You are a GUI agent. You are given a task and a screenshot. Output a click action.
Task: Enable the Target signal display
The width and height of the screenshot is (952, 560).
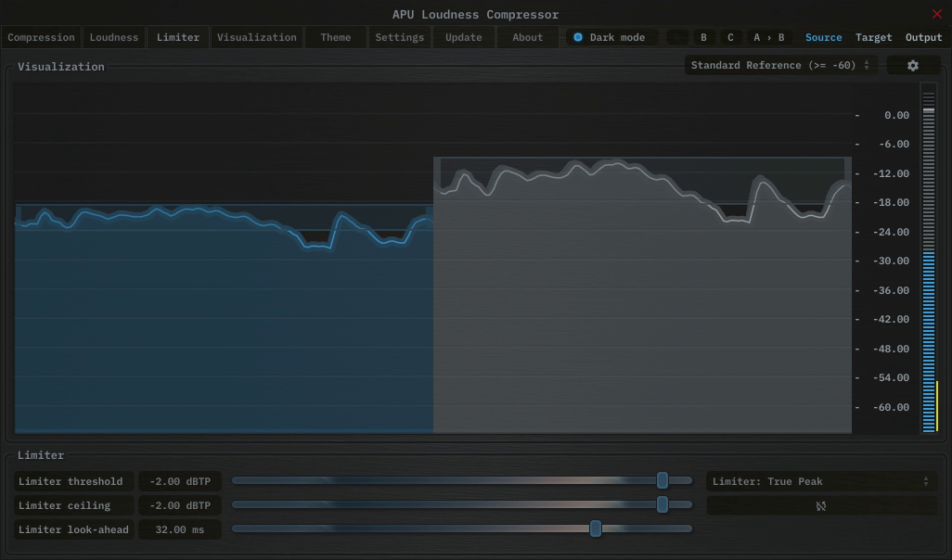click(x=873, y=37)
